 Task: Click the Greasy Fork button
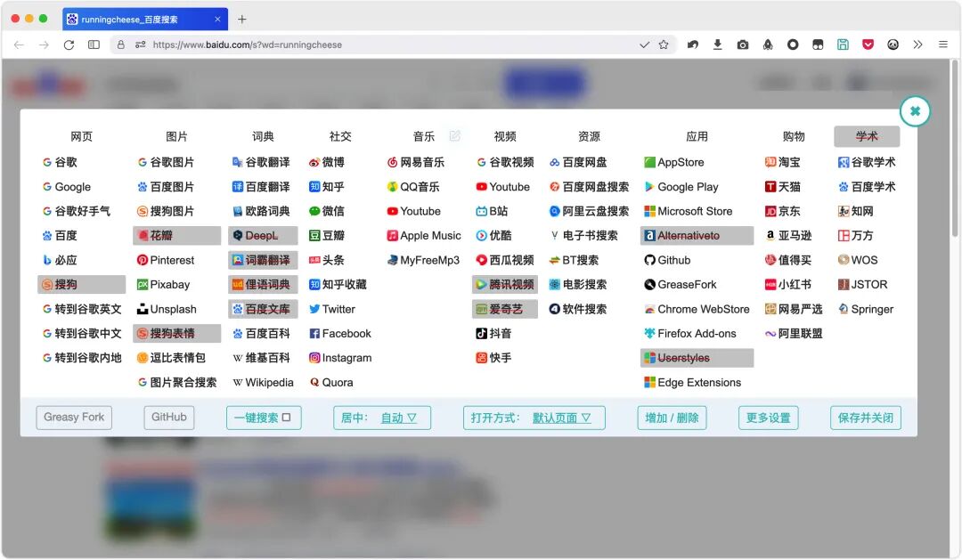coord(74,418)
